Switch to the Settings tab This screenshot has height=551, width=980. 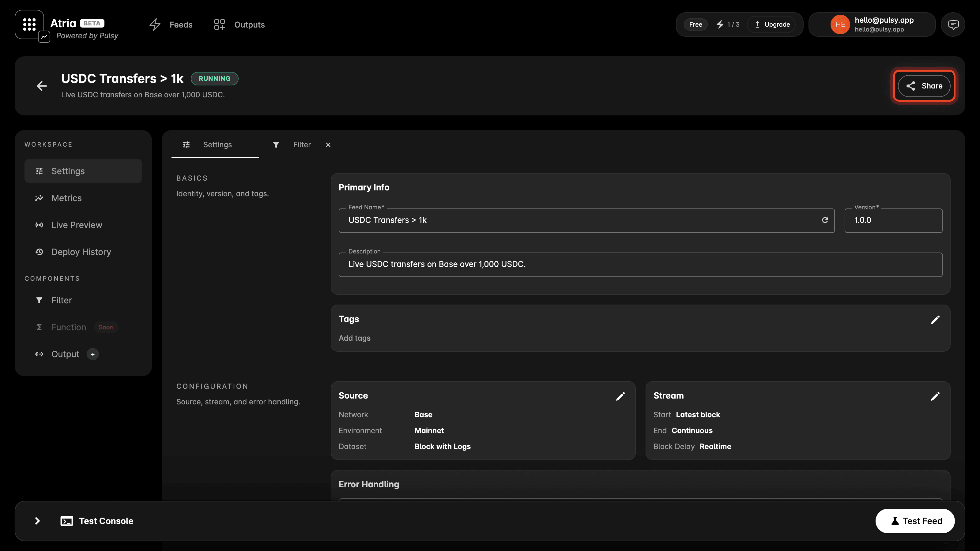click(x=215, y=145)
